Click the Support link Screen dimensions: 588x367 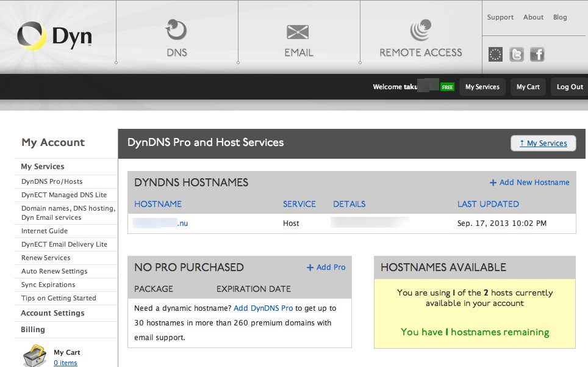click(500, 17)
